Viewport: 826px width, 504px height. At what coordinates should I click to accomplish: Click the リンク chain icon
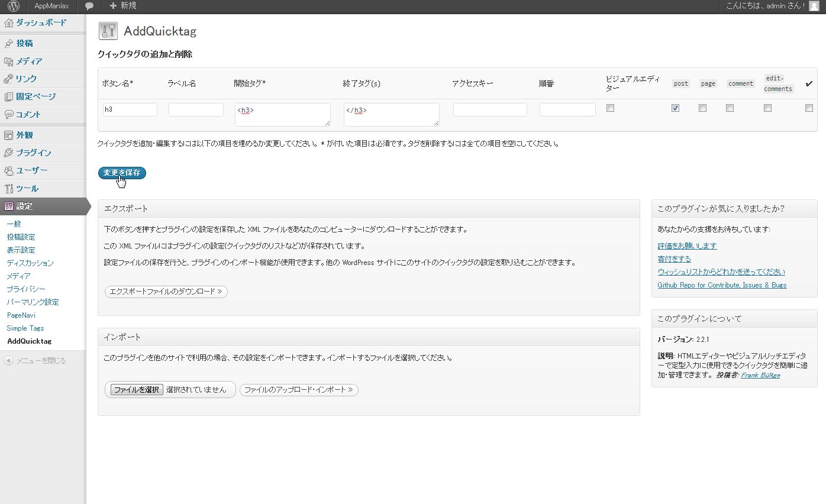pos(8,79)
